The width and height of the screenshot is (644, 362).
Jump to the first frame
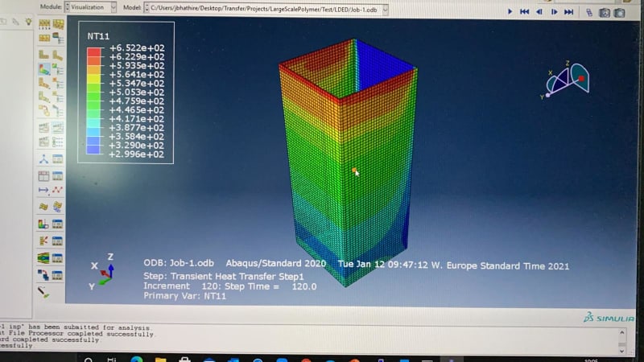pos(525,11)
